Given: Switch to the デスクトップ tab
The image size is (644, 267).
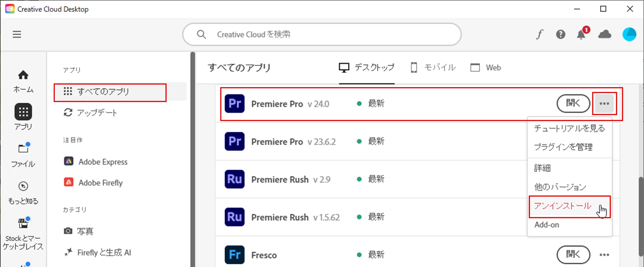Looking at the screenshot, I should tap(366, 68).
